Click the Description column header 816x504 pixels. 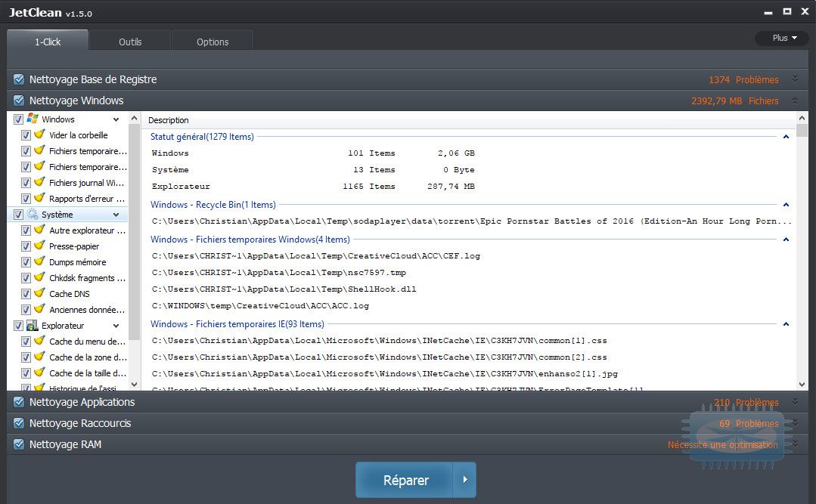click(168, 120)
